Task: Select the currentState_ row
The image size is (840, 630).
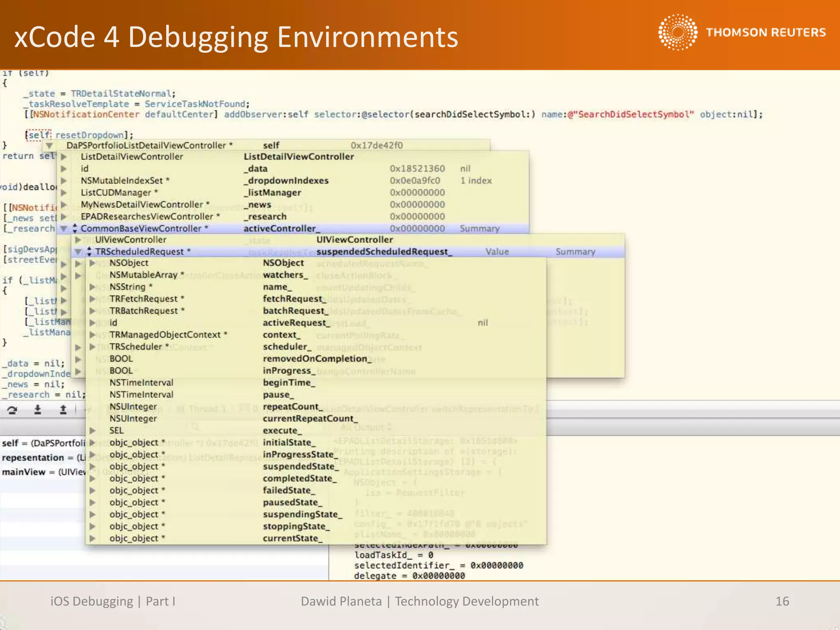Action: [x=316, y=538]
